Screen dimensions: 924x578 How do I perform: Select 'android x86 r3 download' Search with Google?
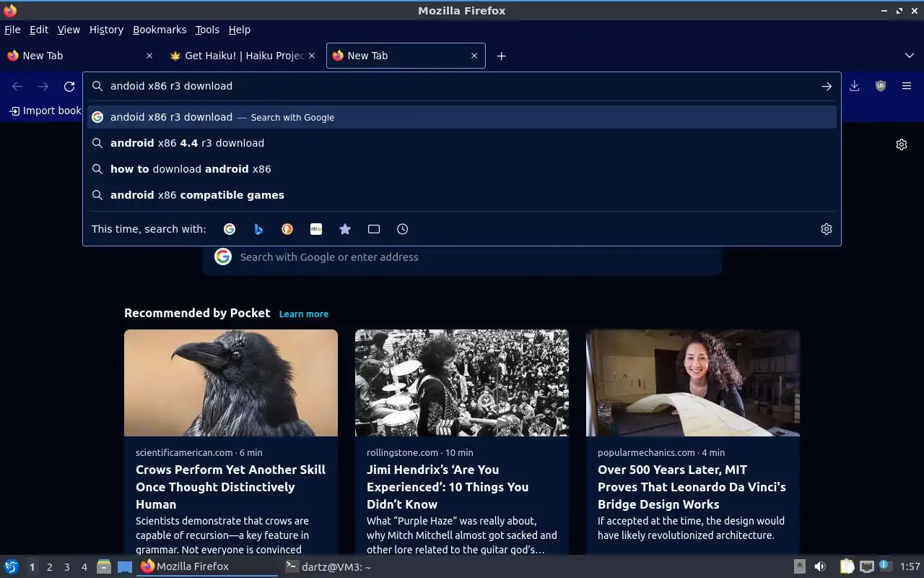(x=461, y=117)
